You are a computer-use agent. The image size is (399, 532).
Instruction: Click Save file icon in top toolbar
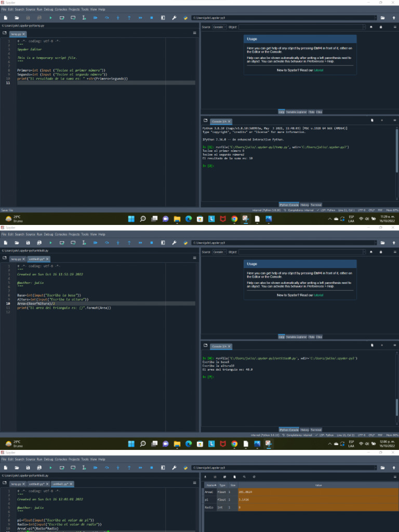tap(28, 18)
